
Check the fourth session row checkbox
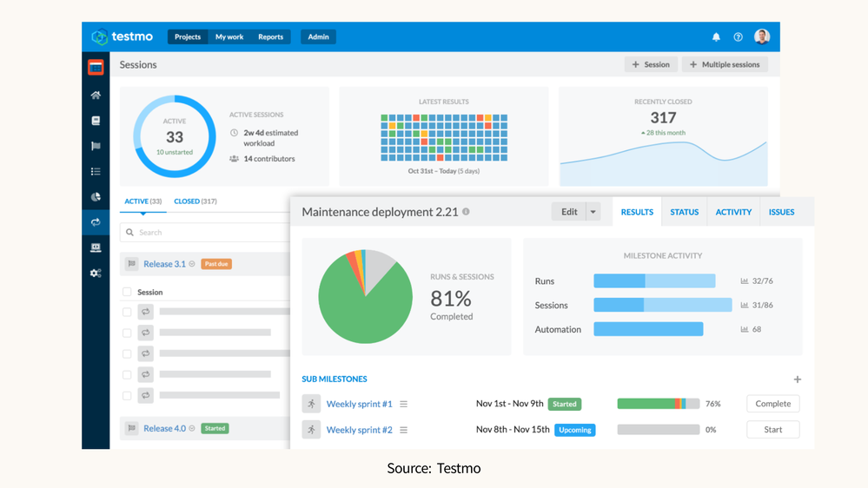click(127, 374)
